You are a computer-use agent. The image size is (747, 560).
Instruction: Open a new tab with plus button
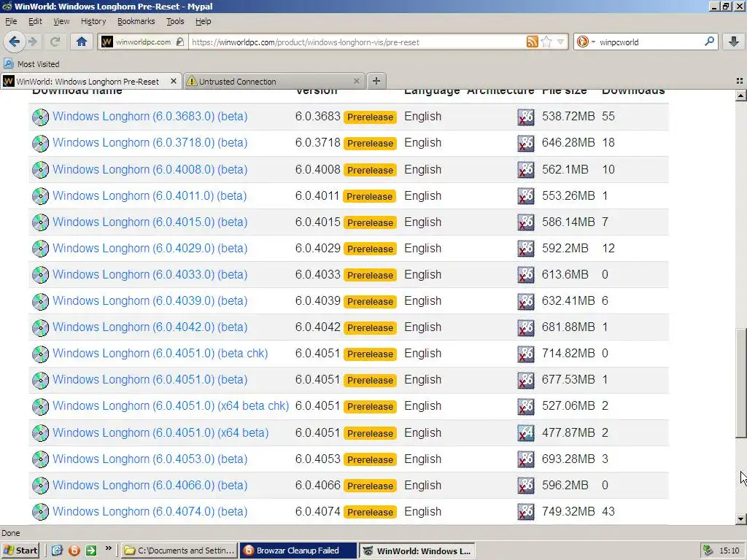coord(376,81)
